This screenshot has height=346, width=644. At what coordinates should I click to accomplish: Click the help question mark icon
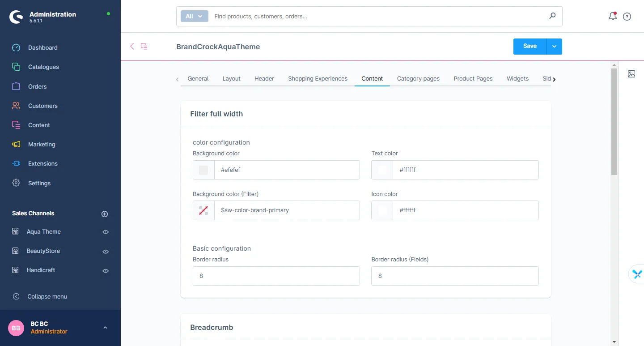coord(627,17)
